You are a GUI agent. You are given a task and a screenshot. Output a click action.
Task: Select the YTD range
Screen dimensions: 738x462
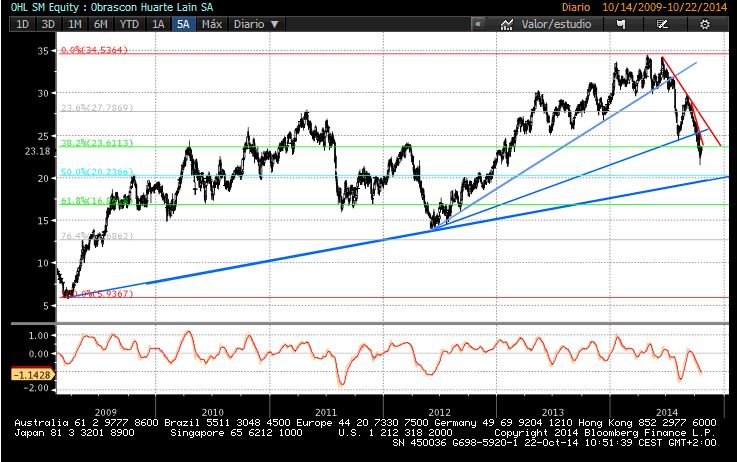click(x=128, y=24)
